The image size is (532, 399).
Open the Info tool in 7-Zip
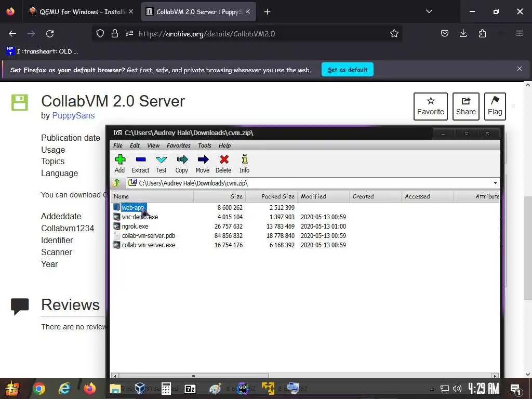[244, 164]
